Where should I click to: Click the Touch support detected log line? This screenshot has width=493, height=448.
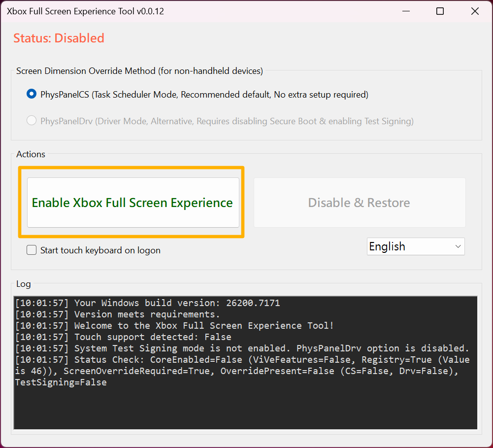[x=123, y=337]
